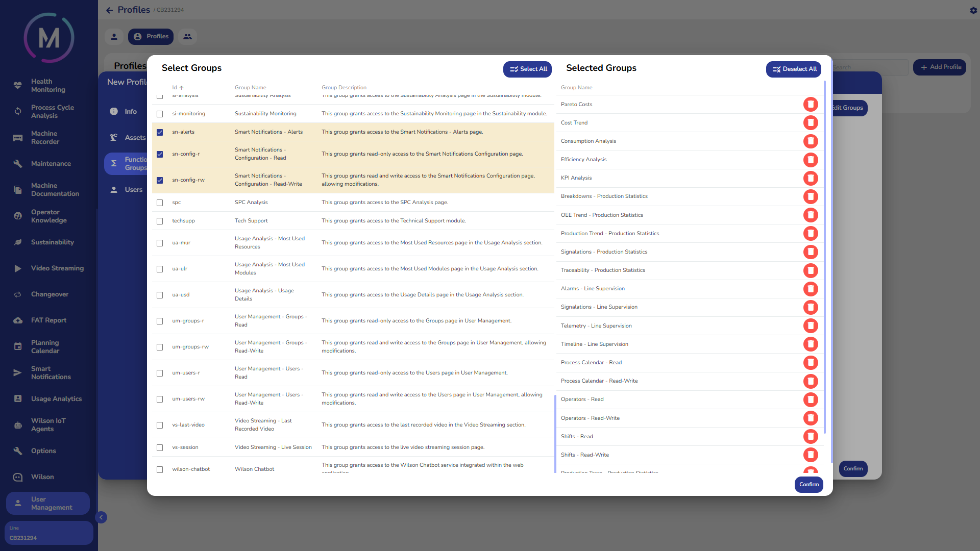
Task: Collapse sidebar with chevron toggle
Action: (101, 517)
